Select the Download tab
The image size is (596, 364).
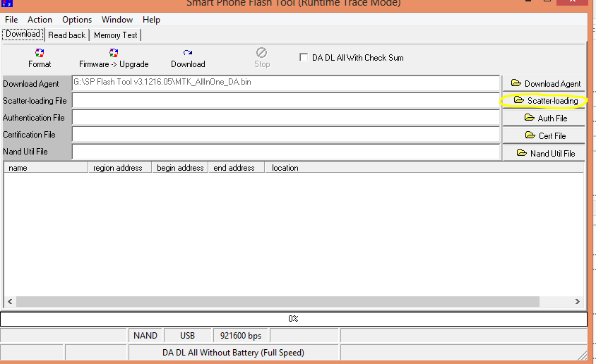[23, 34]
